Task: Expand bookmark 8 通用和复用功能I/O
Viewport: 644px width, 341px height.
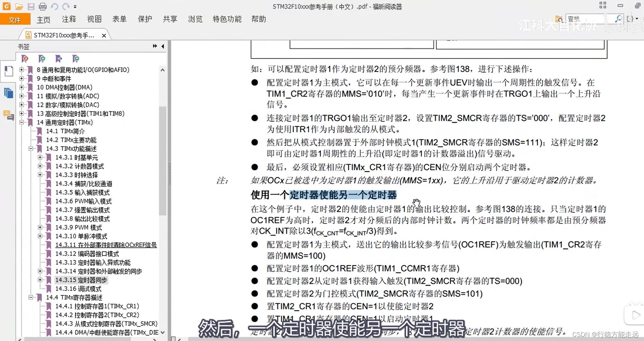Action: click(21, 70)
